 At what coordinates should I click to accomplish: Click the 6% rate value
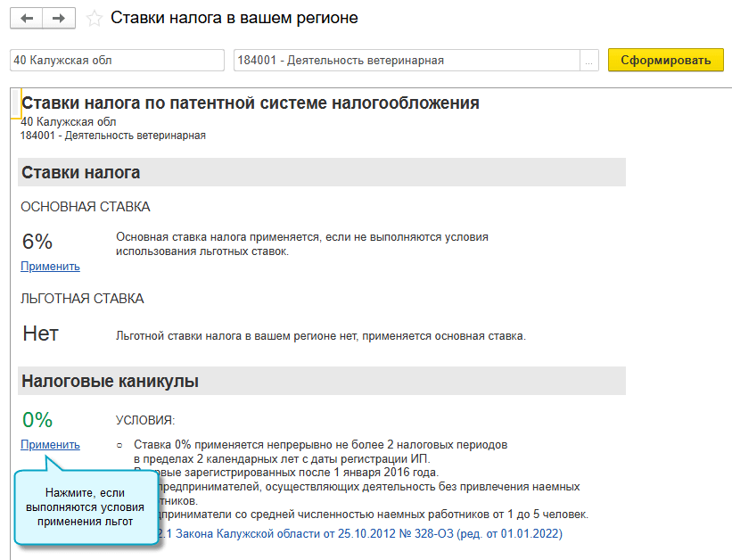click(x=37, y=242)
